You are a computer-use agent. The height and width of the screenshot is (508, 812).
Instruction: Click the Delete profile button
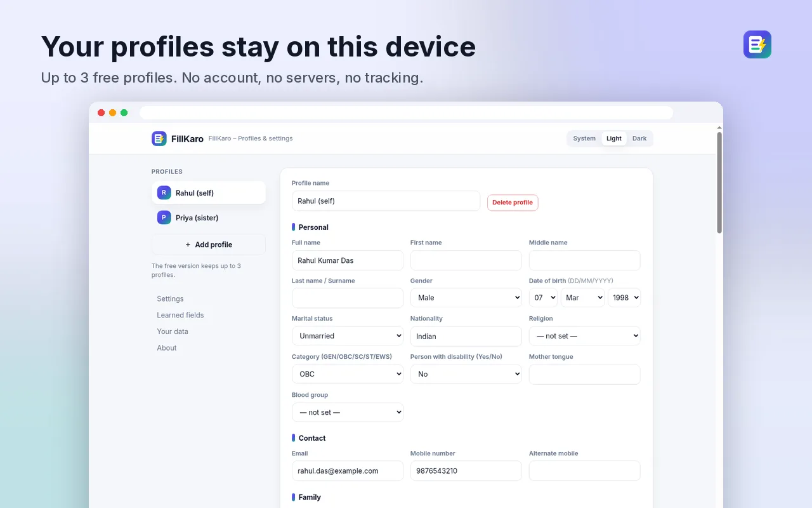tap(513, 203)
